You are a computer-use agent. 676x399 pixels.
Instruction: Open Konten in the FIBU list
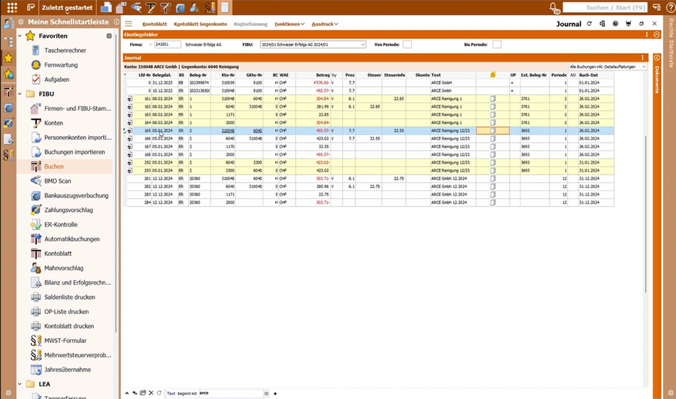(53, 123)
